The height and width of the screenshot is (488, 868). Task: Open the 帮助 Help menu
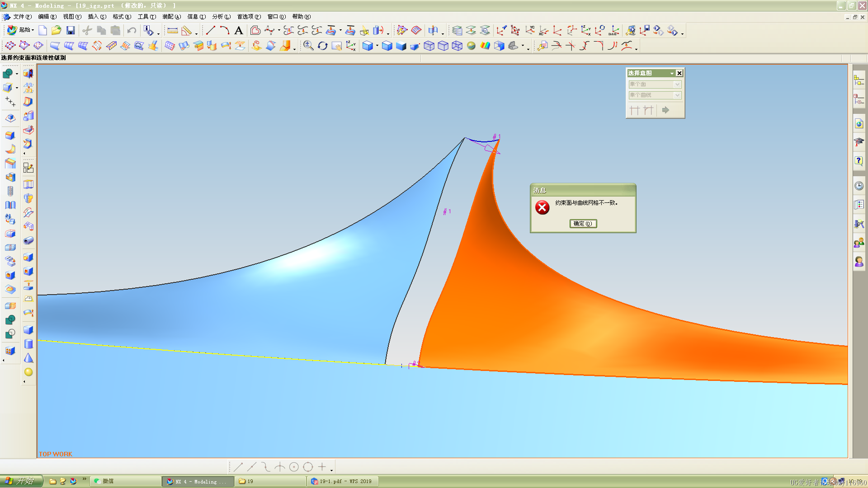pyautogui.click(x=302, y=17)
